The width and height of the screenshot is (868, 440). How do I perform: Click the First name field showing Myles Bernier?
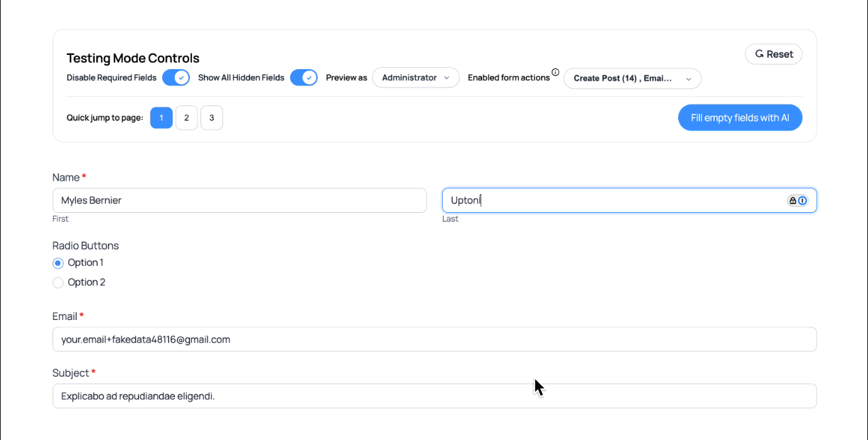(239, 200)
